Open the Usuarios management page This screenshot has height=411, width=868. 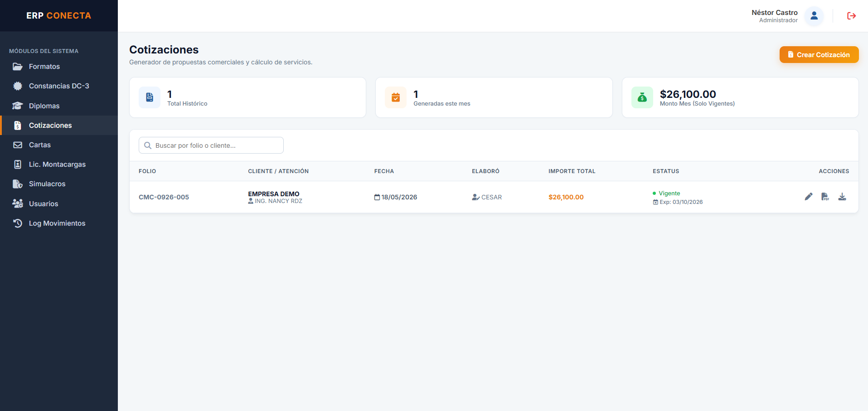tap(59, 203)
